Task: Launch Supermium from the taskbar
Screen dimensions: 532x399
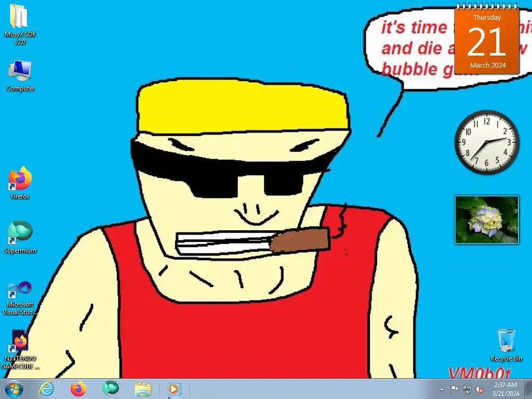Action: click(111, 389)
